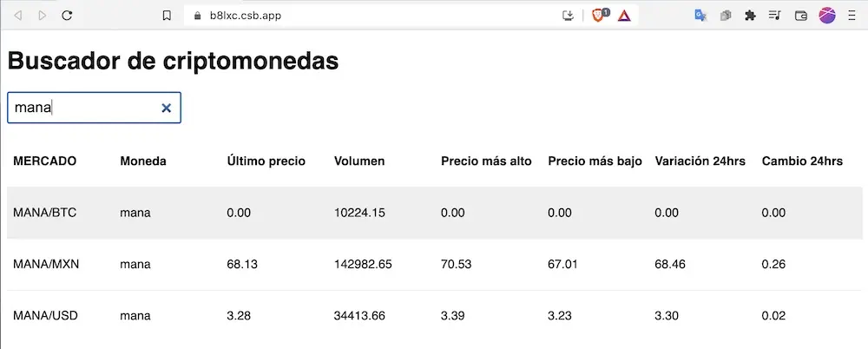Open the Brave Rewards triangle icon
This screenshot has height=349, width=868.
point(624,16)
